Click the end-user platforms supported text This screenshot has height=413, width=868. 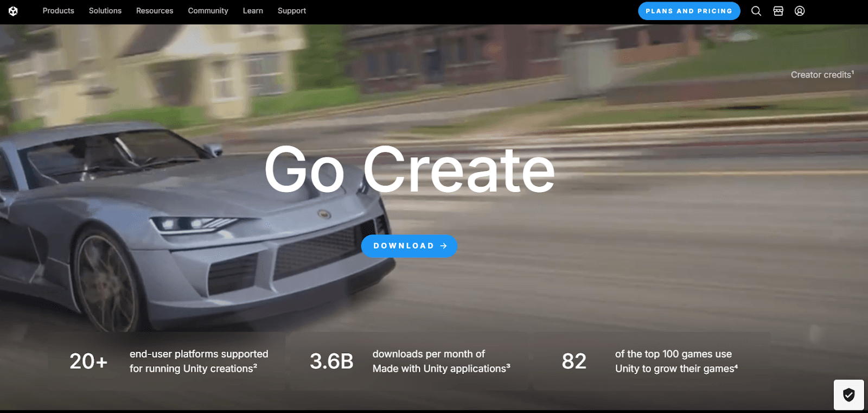[x=199, y=361]
